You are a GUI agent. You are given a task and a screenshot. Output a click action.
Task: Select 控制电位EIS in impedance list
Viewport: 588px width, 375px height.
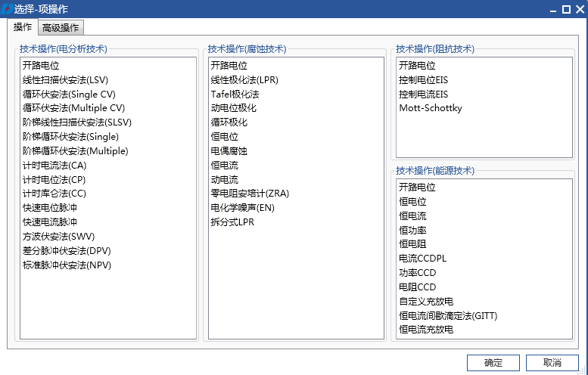pos(423,80)
